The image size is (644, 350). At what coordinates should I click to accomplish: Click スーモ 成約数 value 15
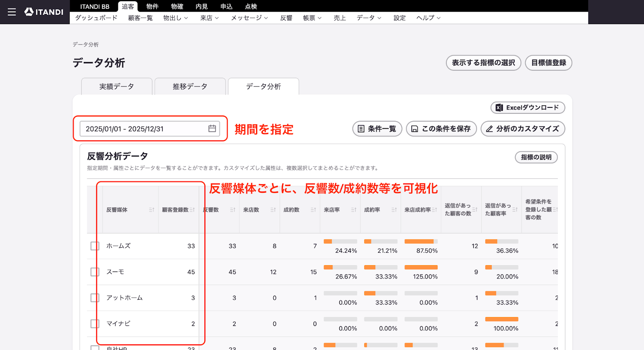pos(314,272)
